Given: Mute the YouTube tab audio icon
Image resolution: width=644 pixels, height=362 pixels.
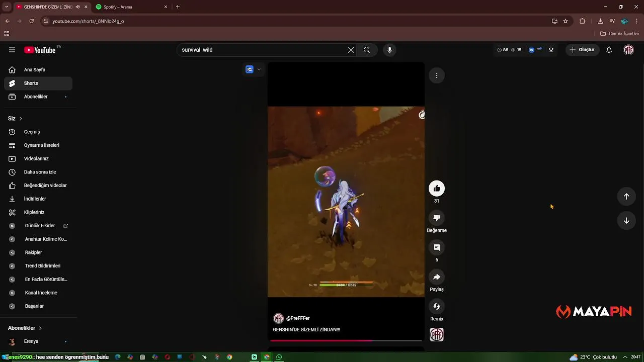Looking at the screenshot, I should [77, 7].
